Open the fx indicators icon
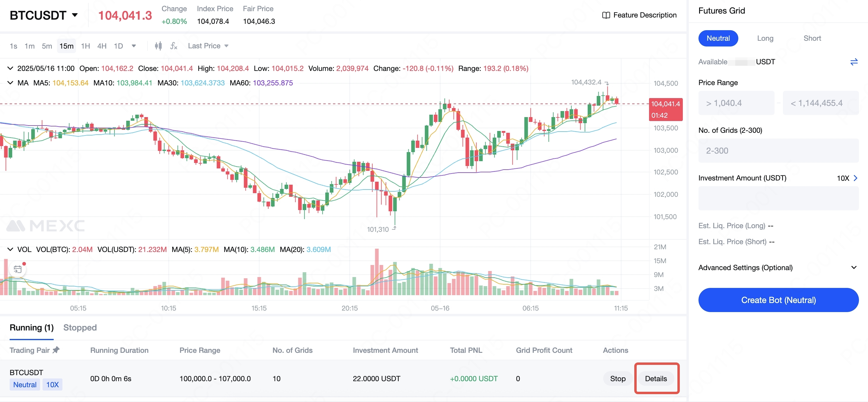 click(173, 46)
